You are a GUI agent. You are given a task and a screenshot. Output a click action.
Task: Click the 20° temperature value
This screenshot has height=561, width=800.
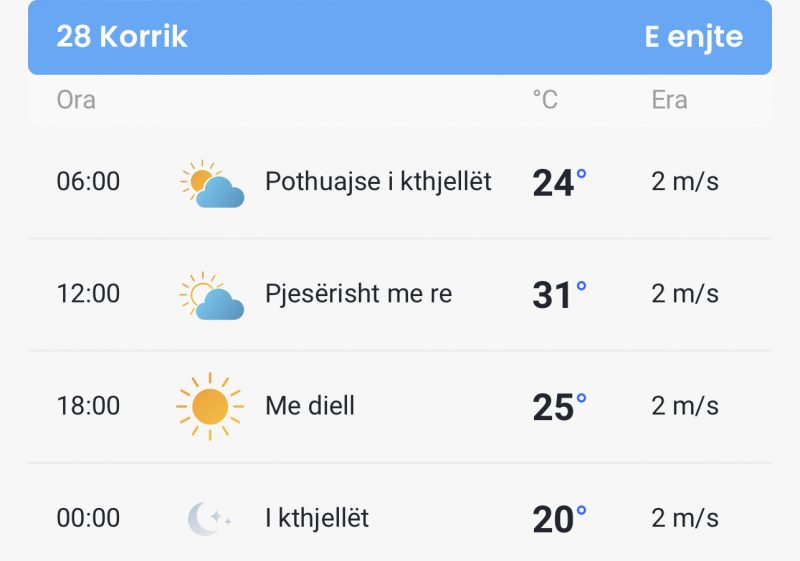(559, 519)
